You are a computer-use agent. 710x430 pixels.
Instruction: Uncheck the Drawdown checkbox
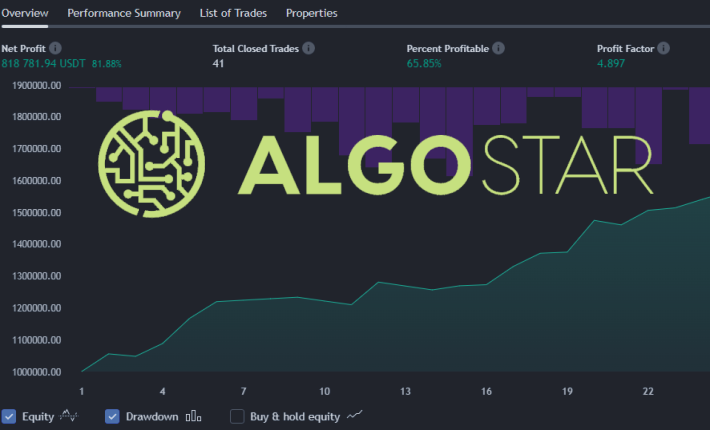(x=112, y=416)
